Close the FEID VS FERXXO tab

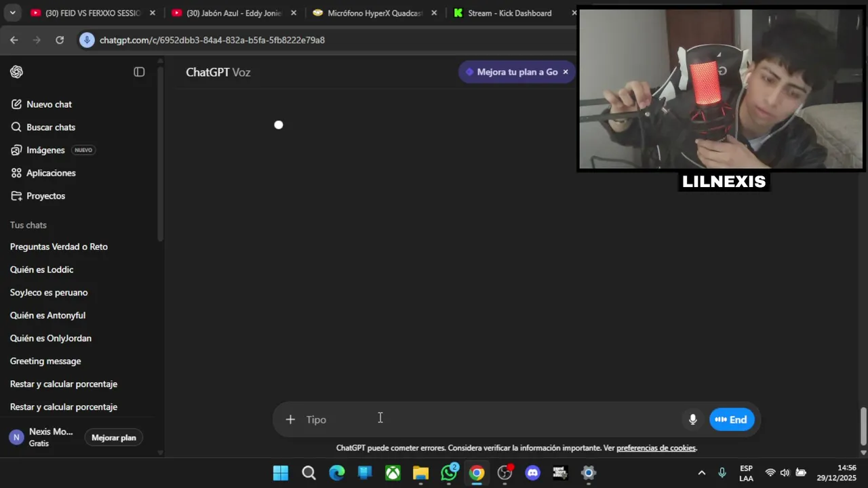[153, 13]
